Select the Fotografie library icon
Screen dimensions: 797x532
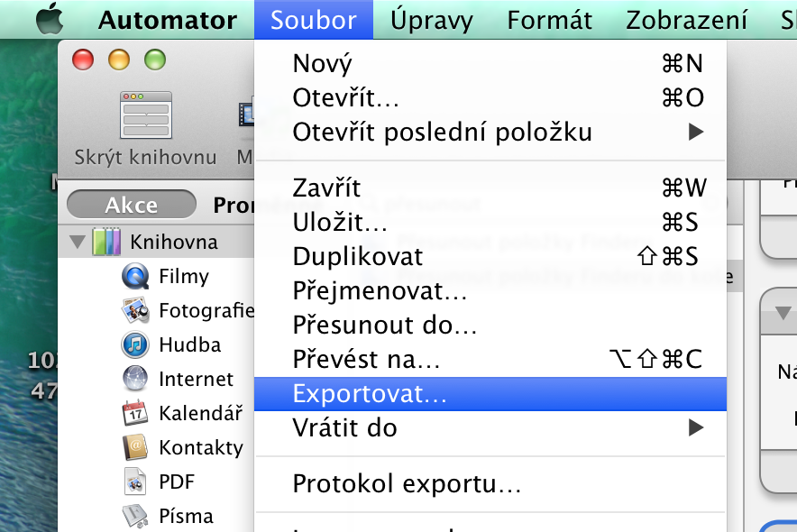pos(135,311)
